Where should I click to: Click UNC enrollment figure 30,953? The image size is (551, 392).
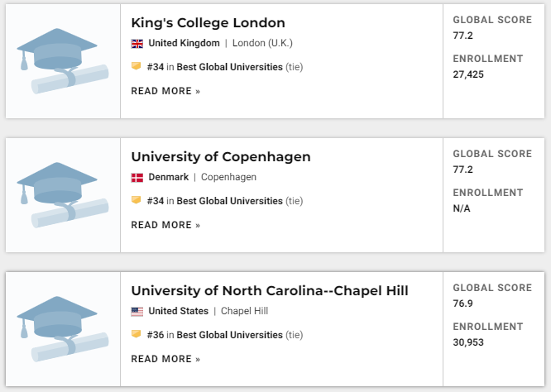click(468, 342)
